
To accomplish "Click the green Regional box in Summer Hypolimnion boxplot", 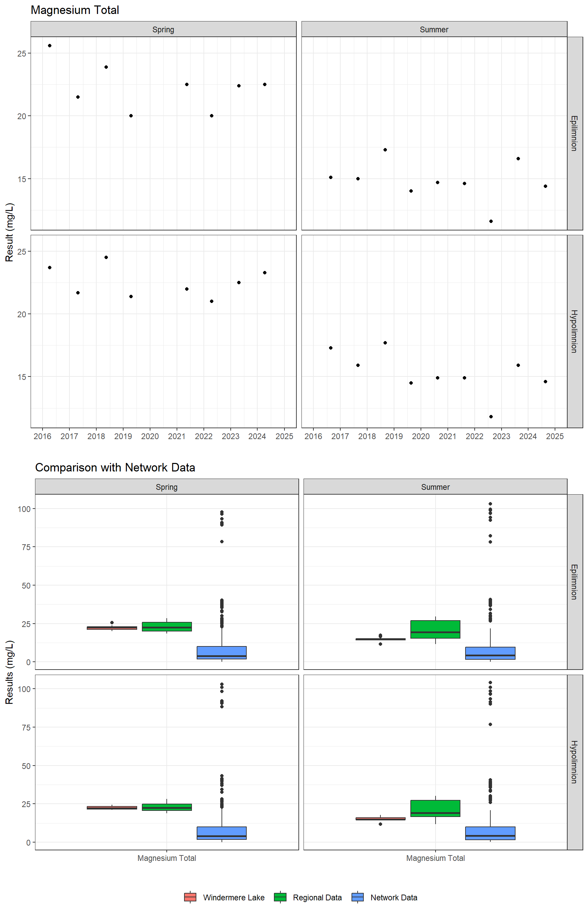I will [435, 808].
